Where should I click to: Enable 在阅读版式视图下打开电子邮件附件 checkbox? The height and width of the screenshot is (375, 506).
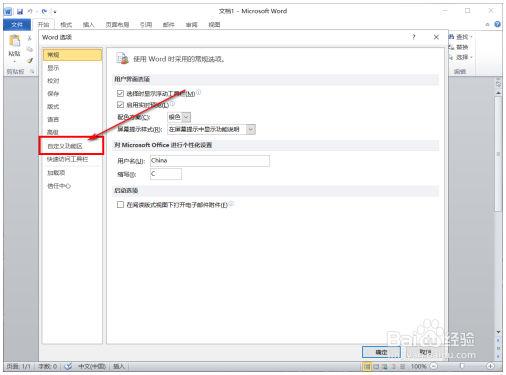click(120, 205)
